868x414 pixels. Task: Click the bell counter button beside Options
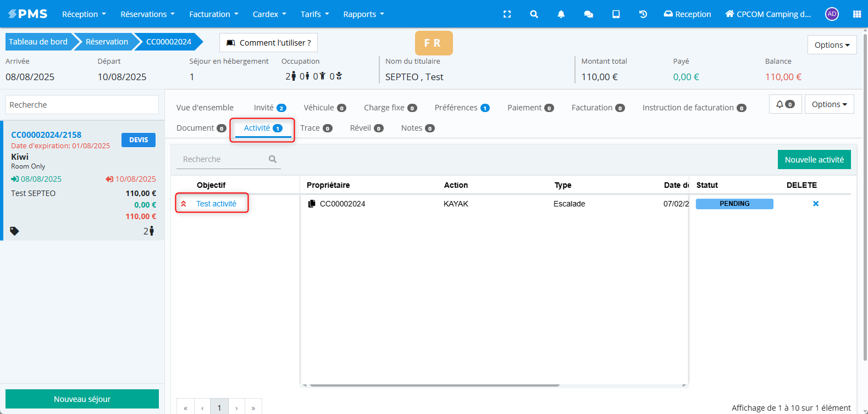click(784, 104)
